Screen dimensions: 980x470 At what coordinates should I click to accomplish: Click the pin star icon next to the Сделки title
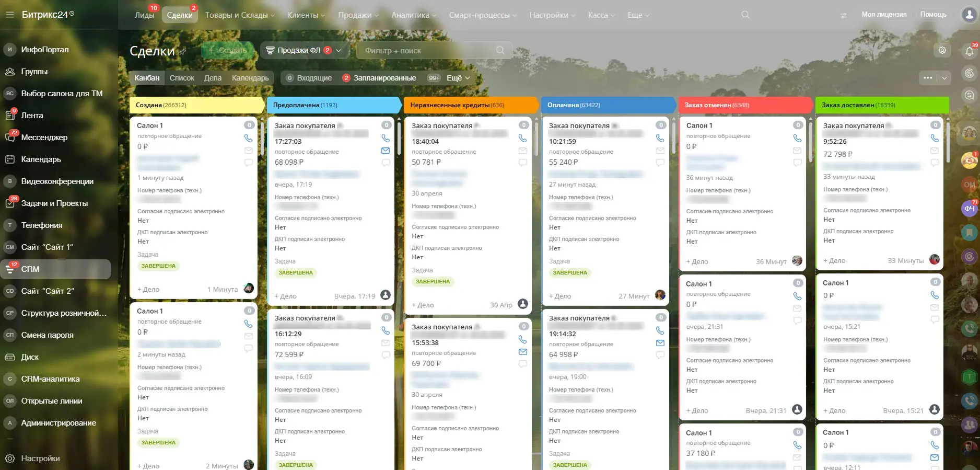183,51
